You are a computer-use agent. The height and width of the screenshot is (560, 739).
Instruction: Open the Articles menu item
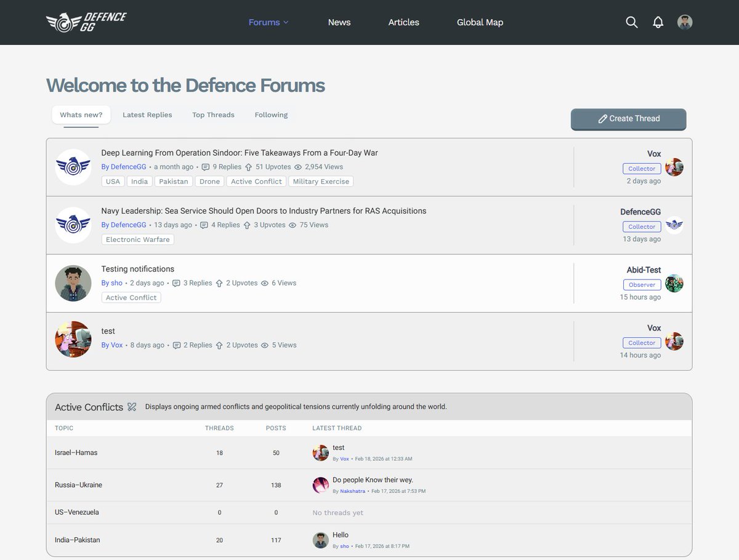click(403, 22)
